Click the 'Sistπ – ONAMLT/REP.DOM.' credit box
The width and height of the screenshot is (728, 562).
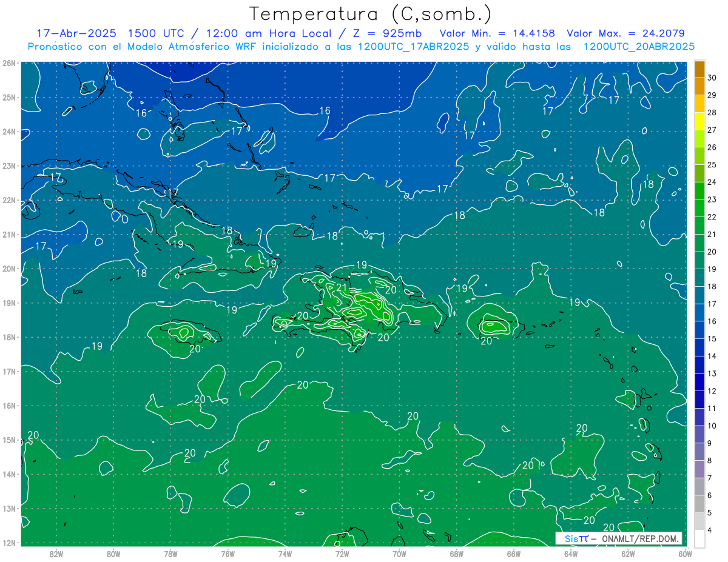pos(618,538)
